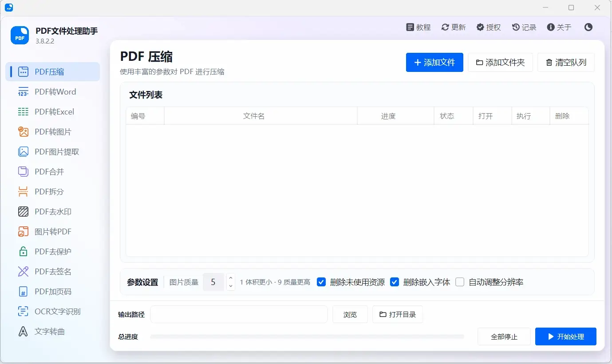This screenshot has width=612, height=364.
Task: Open the PDF拆分 section
Action: pyautogui.click(x=53, y=192)
